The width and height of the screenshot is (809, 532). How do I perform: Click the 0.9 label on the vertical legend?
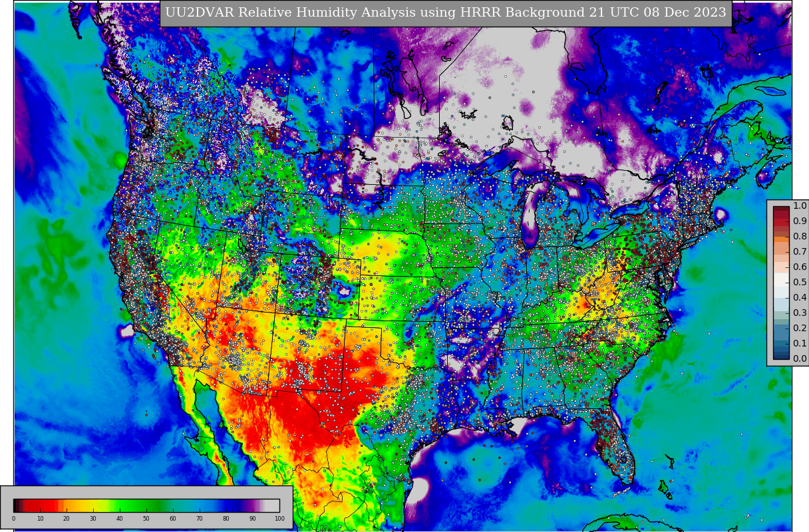[800, 221]
